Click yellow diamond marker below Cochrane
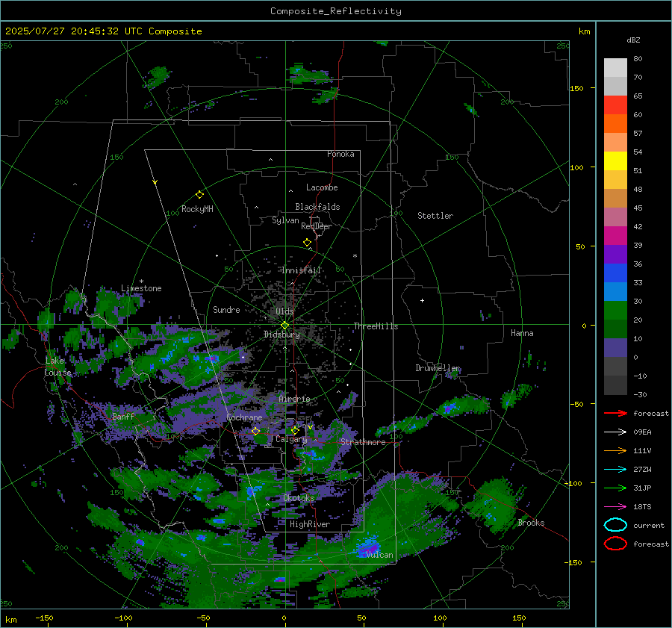The width and height of the screenshot is (672, 628). (255, 432)
